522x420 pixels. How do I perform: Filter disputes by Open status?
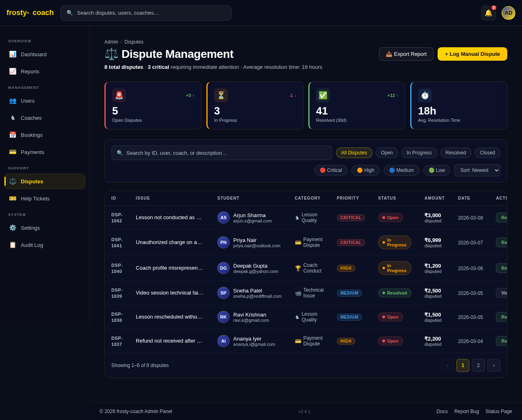click(387, 153)
